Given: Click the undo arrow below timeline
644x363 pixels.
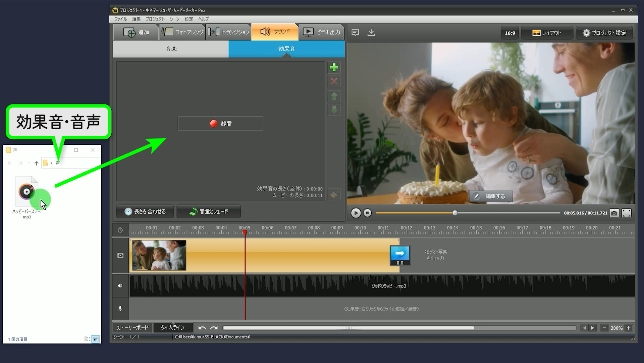Looking at the screenshot, I should tap(202, 328).
